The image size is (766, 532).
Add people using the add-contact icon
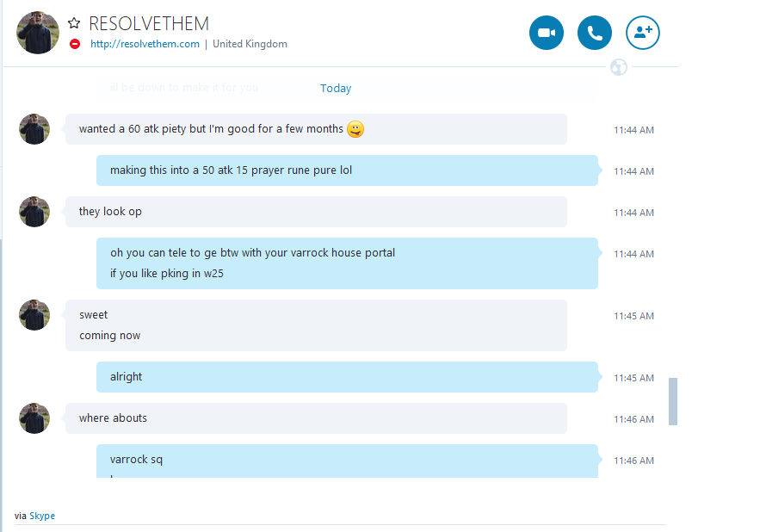click(643, 33)
